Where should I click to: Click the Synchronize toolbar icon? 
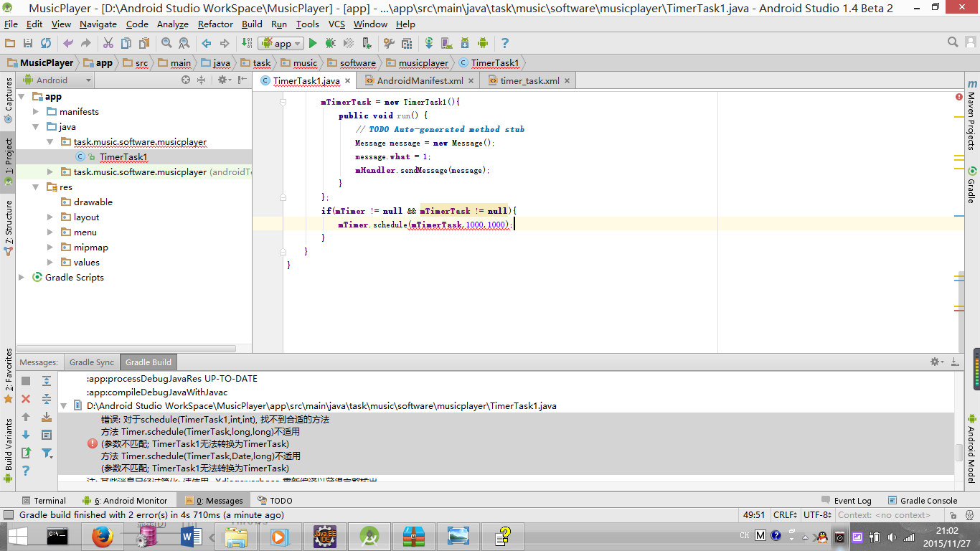[x=46, y=43]
